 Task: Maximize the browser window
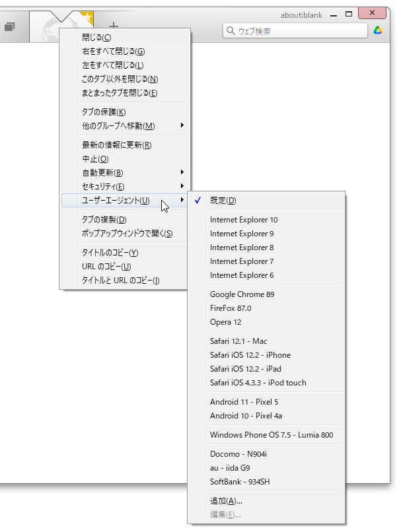point(349,14)
